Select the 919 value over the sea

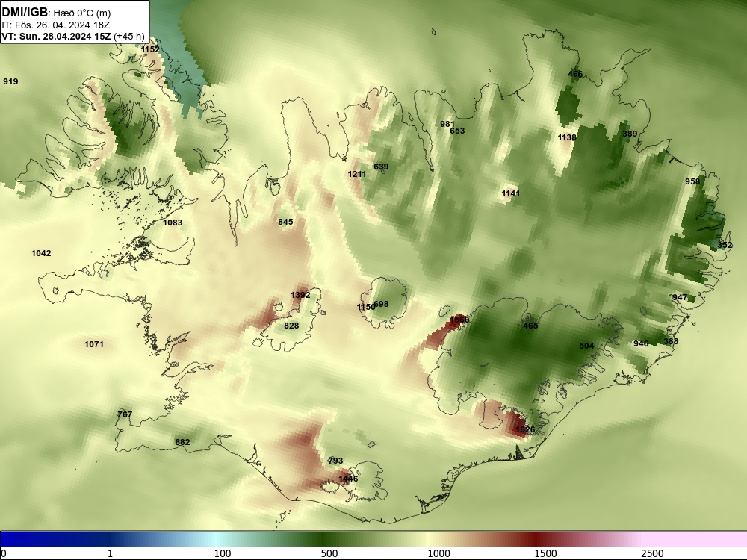click(x=10, y=81)
